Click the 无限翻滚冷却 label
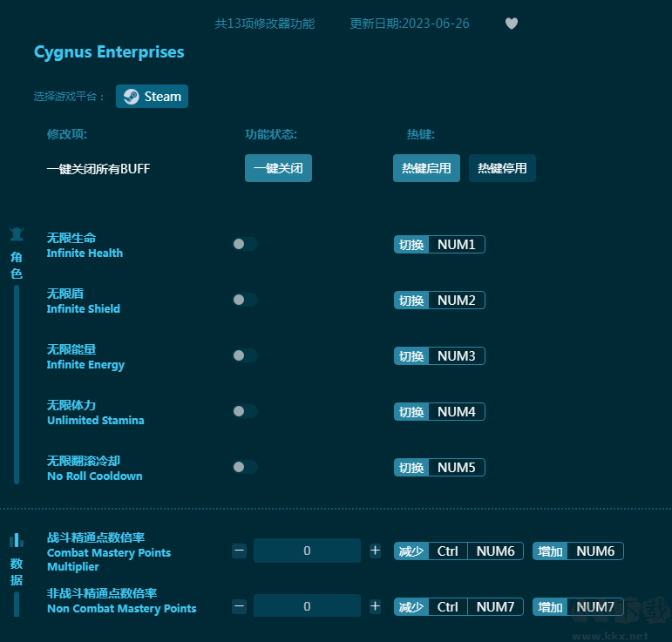672x642 pixels. coord(84,461)
